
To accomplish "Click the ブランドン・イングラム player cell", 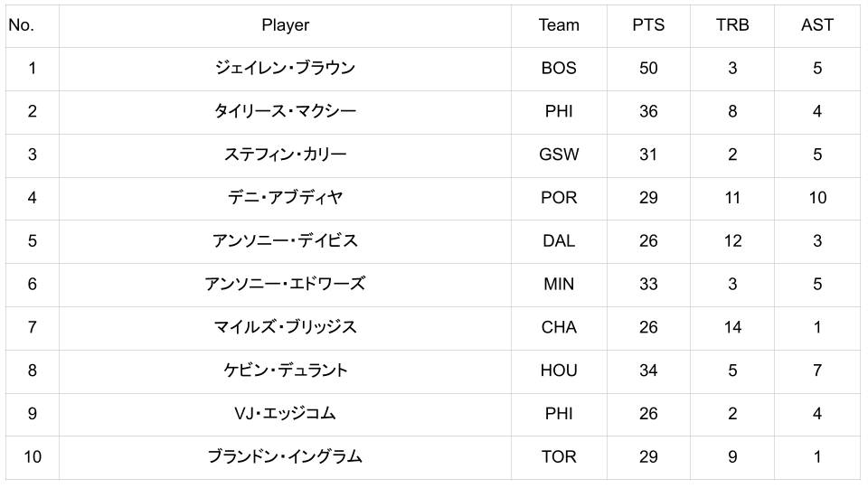I will 285,457.
